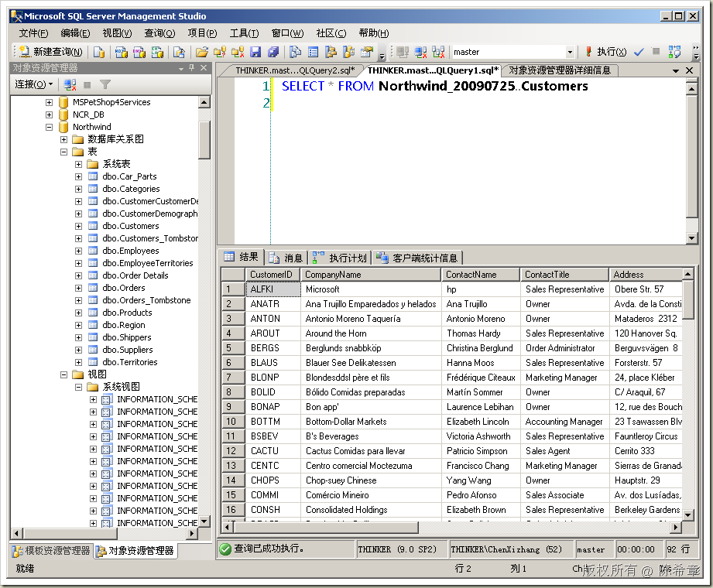The width and height of the screenshot is (713, 588).
Task: Open the 视图 View menu
Action: 117,33
